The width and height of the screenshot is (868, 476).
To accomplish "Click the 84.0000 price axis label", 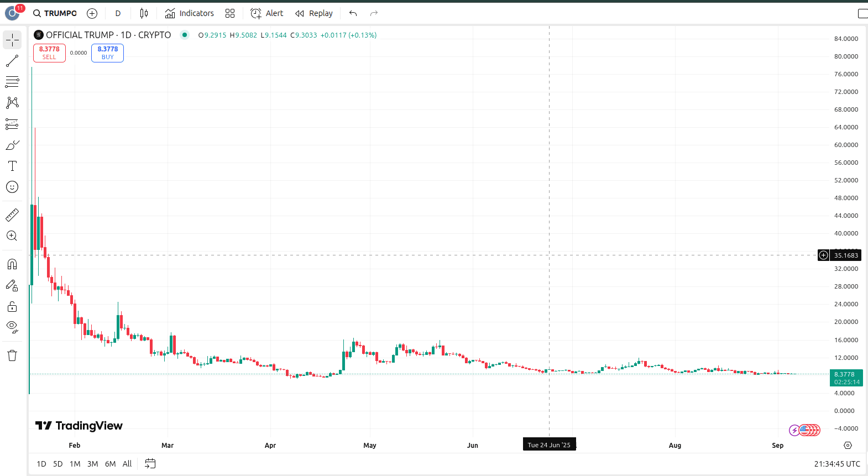I will tap(846, 39).
